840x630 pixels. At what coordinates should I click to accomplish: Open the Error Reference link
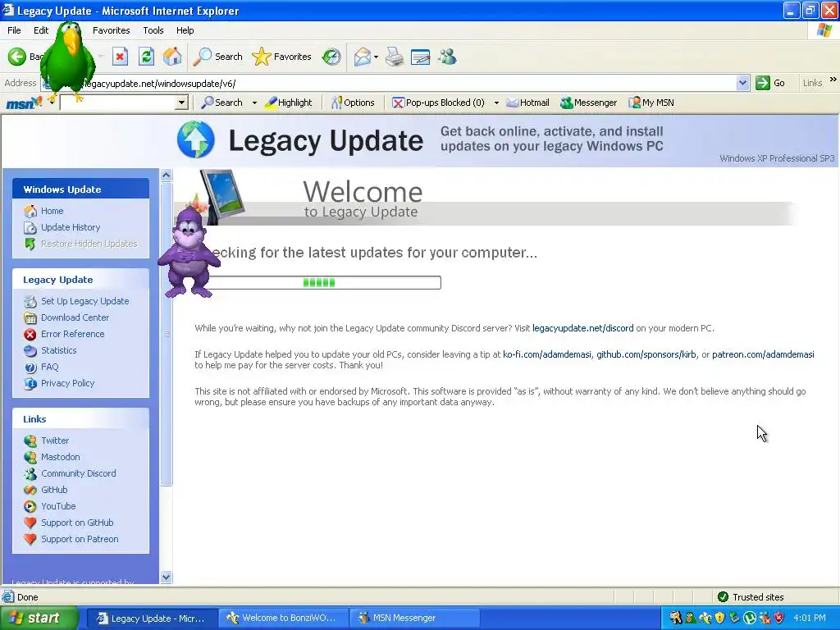coord(73,334)
